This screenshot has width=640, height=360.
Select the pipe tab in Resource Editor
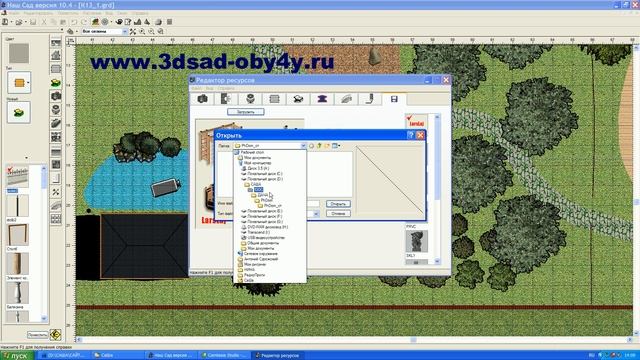click(x=370, y=99)
